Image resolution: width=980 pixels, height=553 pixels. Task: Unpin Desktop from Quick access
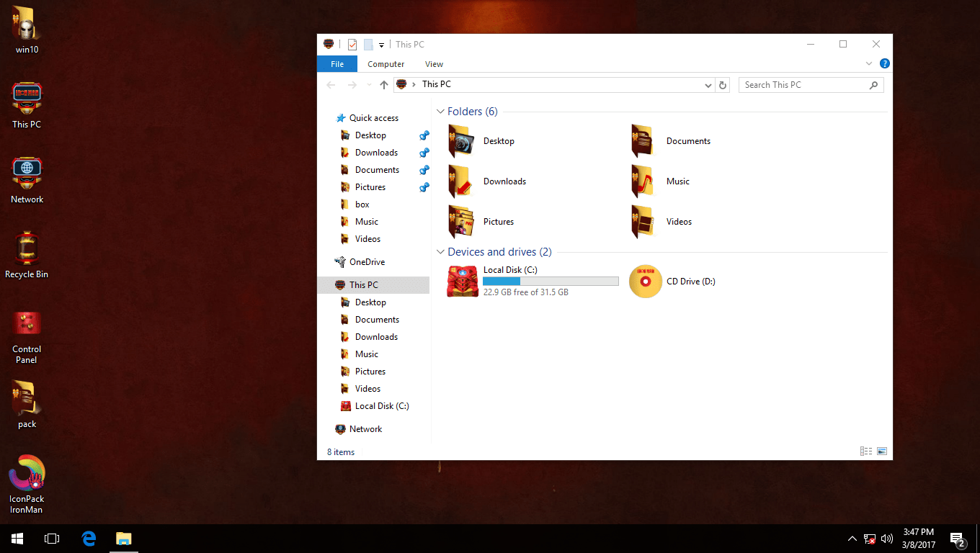pyautogui.click(x=424, y=135)
